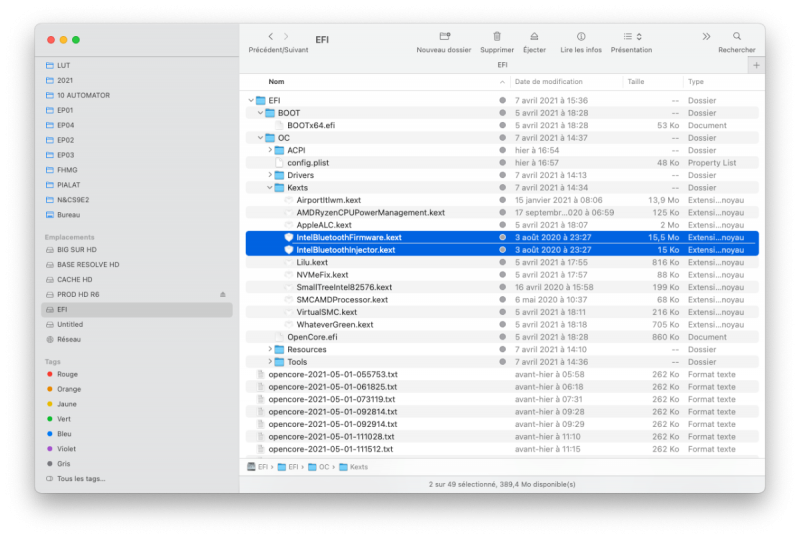Screen dimensions: 800x539
Task: Select the Vert tag
Action: click(x=59, y=419)
